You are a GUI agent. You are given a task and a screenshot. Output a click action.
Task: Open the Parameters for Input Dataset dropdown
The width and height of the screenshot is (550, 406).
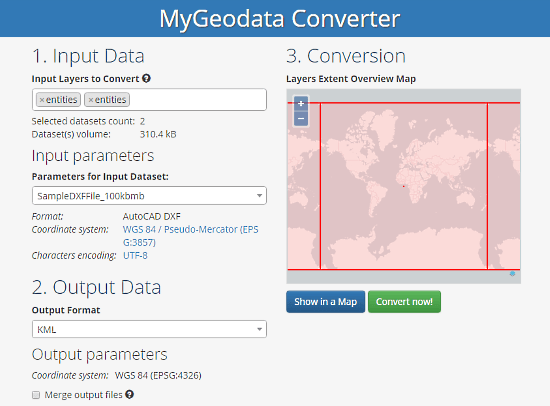(149, 195)
